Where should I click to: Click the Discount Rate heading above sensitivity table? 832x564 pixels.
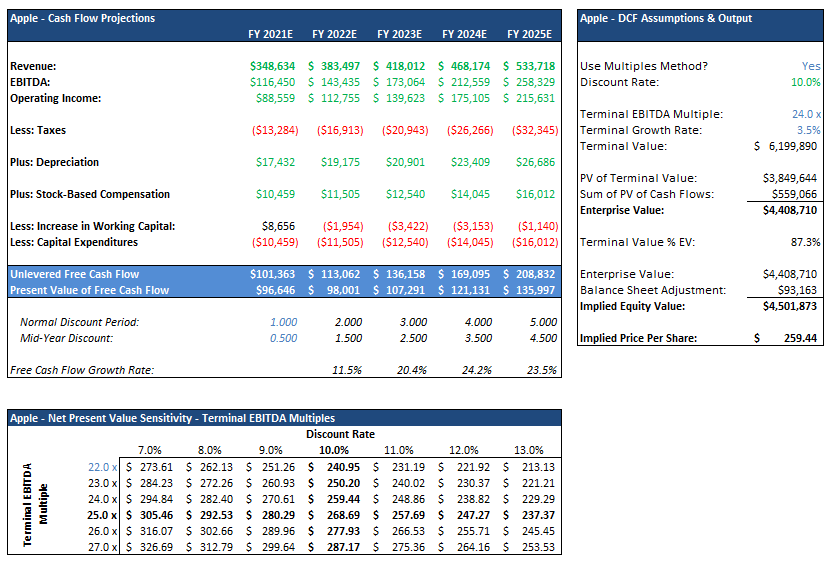340,434
